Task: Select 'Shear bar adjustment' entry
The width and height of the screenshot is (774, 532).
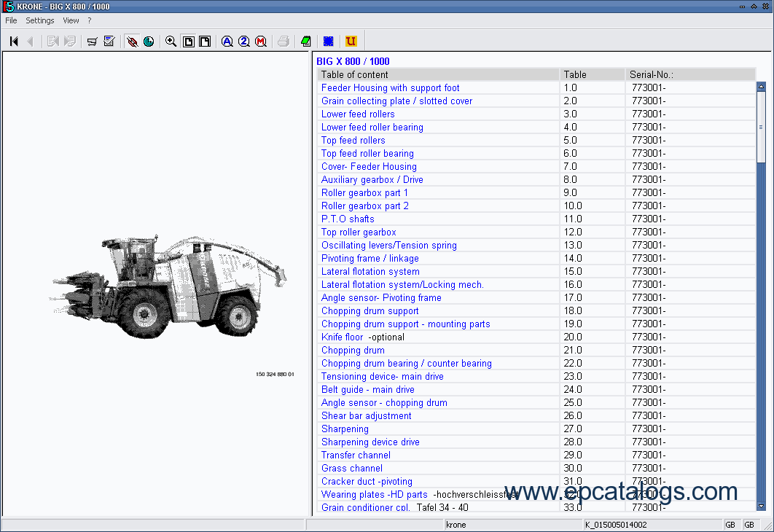Action: point(367,416)
